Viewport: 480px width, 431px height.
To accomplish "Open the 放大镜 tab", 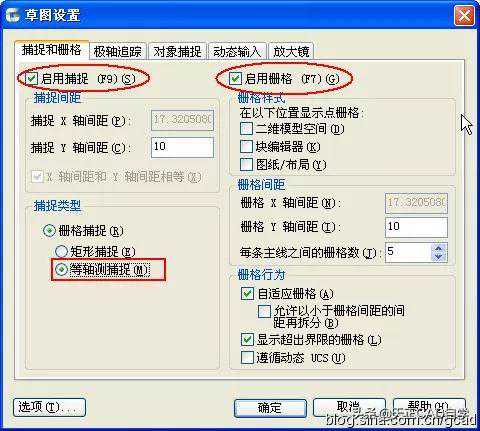I will tap(291, 51).
